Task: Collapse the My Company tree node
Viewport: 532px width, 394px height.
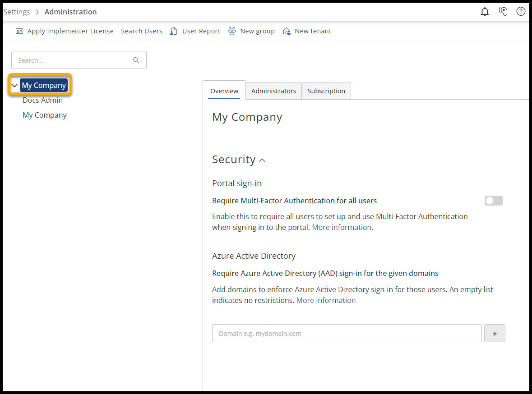Action: click(x=14, y=85)
